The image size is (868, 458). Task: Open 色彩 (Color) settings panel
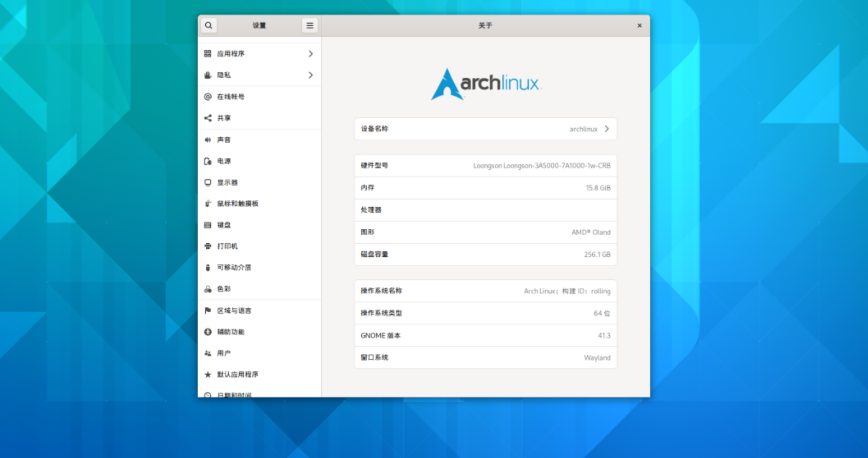[224, 289]
